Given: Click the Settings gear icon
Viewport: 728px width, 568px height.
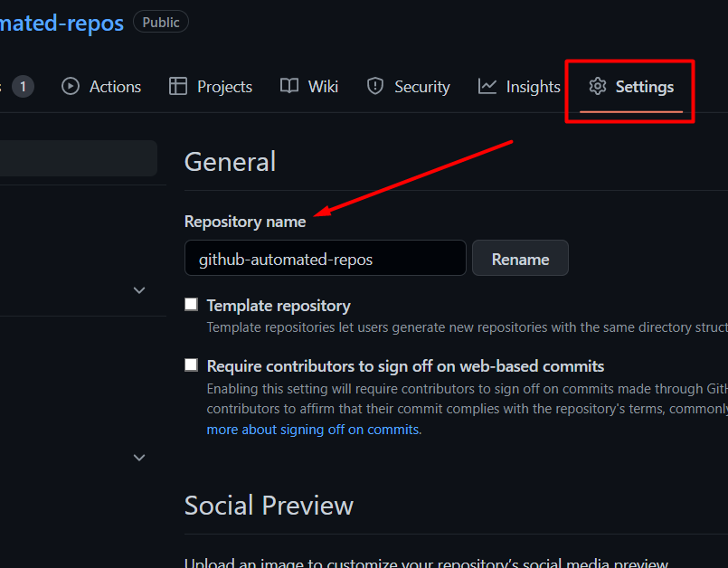Looking at the screenshot, I should point(598,87).
